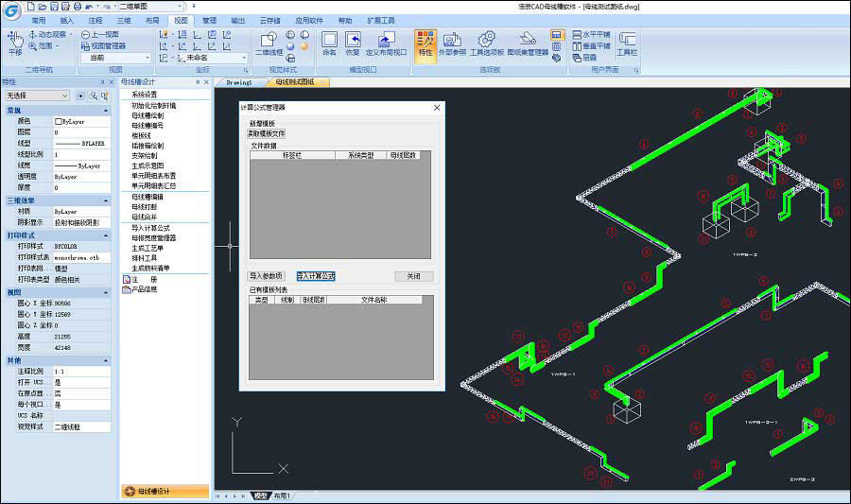Select 生成物料清单 in the list
The width and height of the screenshot is (851, 504).
point(150,268)
